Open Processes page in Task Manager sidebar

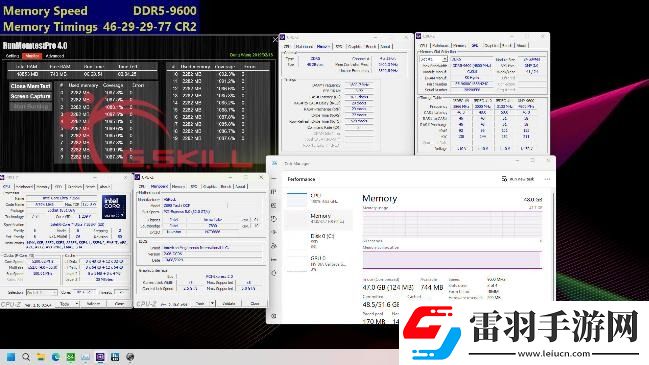(274, 192)
